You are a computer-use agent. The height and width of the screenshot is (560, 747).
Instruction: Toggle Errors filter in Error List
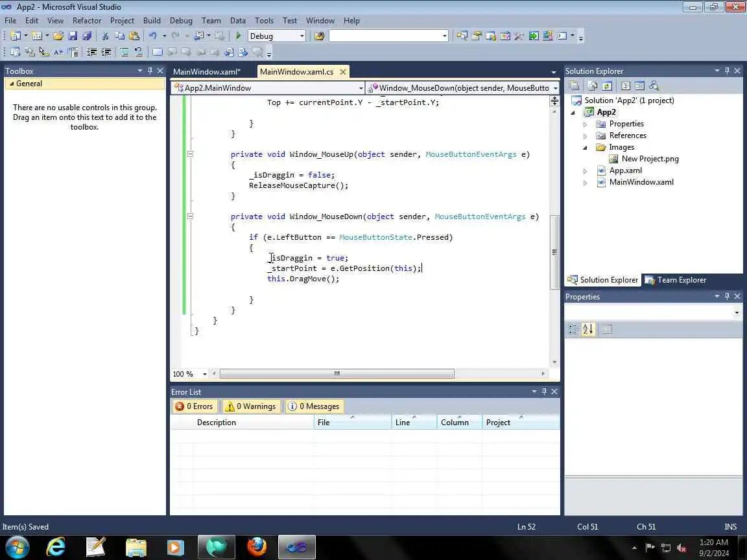click(x=195, y=406)
